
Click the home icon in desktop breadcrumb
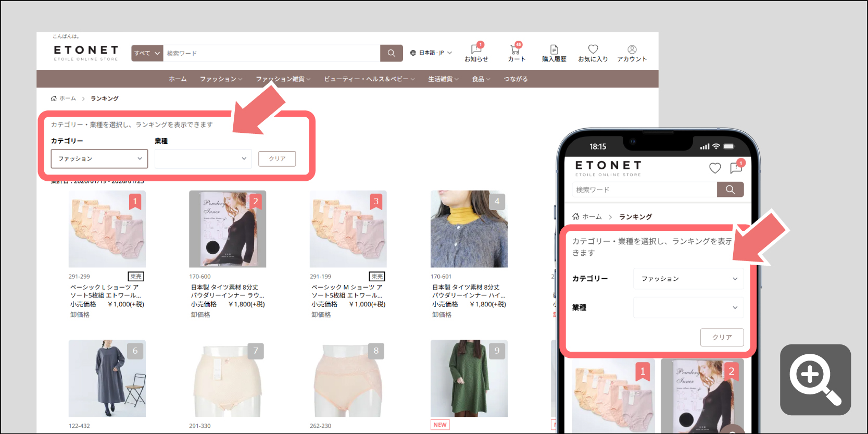tap(54, 98)
